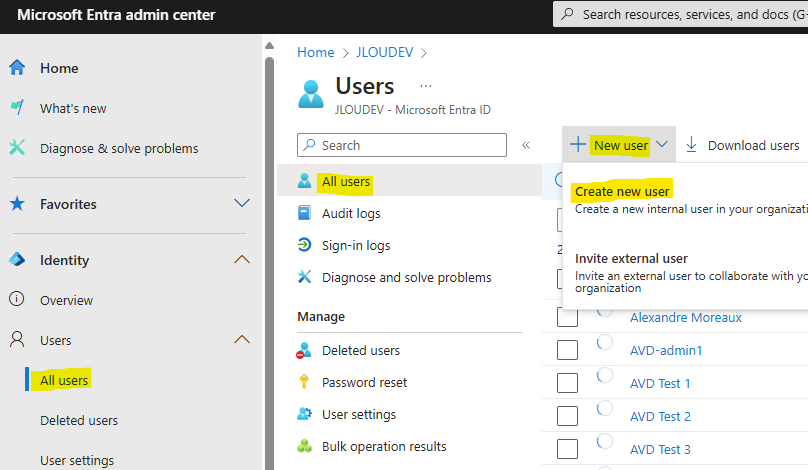Open Deleted users under Manage
Viewport: 808px width, 470px height.
pos(361,350)
